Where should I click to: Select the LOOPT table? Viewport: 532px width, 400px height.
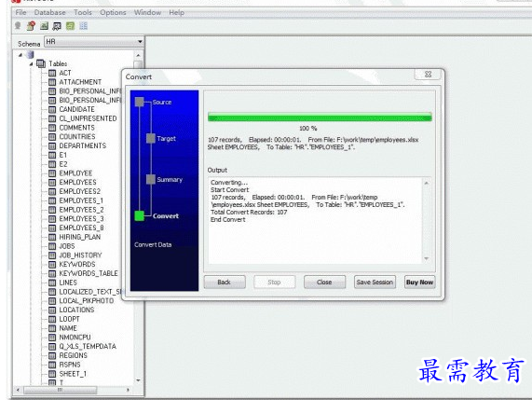pyautogui.click(x=70, y=319)
